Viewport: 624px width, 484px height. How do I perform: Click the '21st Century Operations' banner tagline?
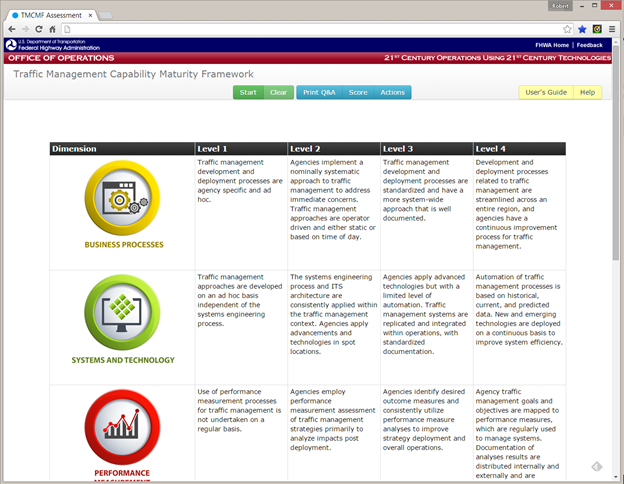(497, 58)
